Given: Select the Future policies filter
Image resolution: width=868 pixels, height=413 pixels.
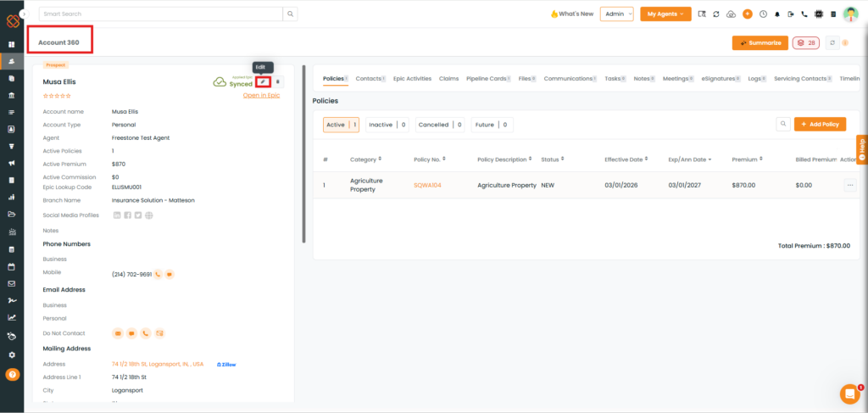Looking at the screenshot, I should 492,125.
